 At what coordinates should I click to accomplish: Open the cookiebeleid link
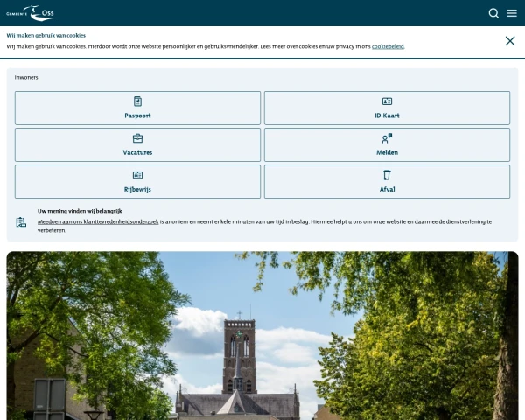pyautogui.click(x=388, y=46)
